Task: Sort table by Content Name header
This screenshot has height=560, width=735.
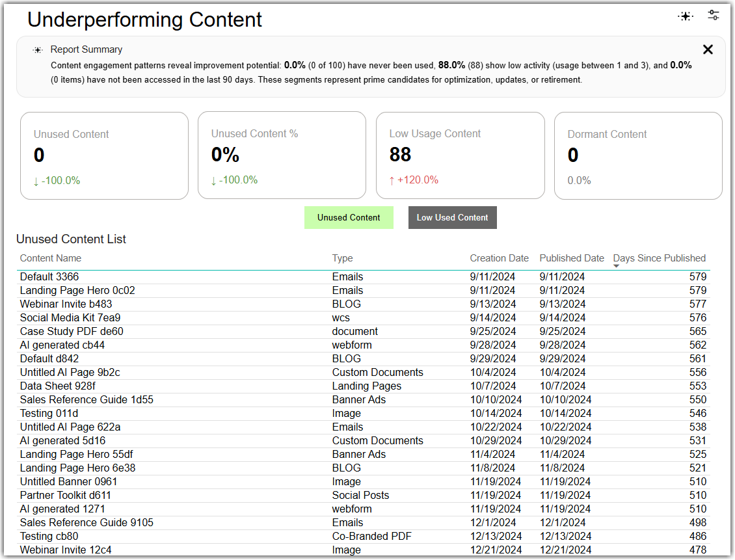Action: 51,258
